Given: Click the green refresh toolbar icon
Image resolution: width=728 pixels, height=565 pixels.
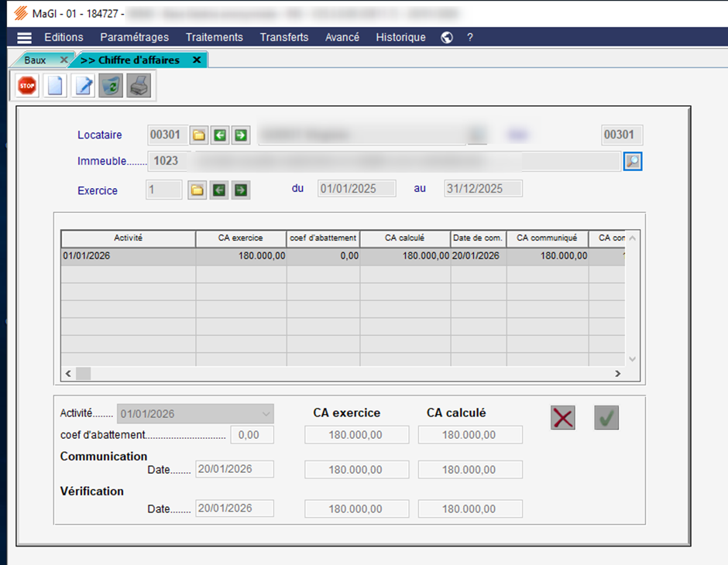Looking at the screenshot, I should [111, 86].
